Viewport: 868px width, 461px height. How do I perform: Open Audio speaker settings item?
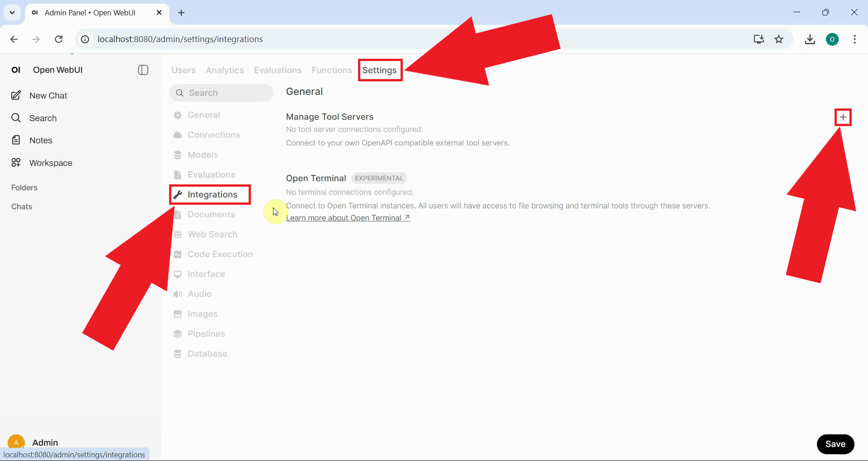coord(193,294)
